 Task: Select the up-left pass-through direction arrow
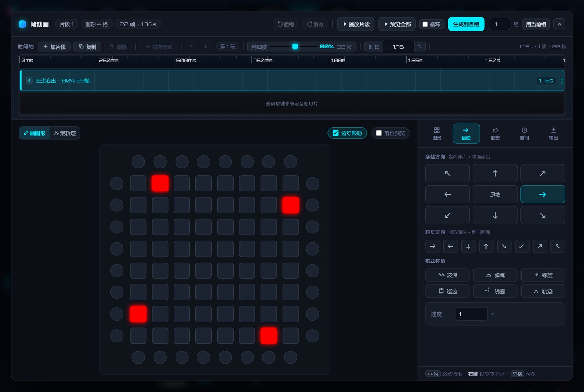[447, 173]
